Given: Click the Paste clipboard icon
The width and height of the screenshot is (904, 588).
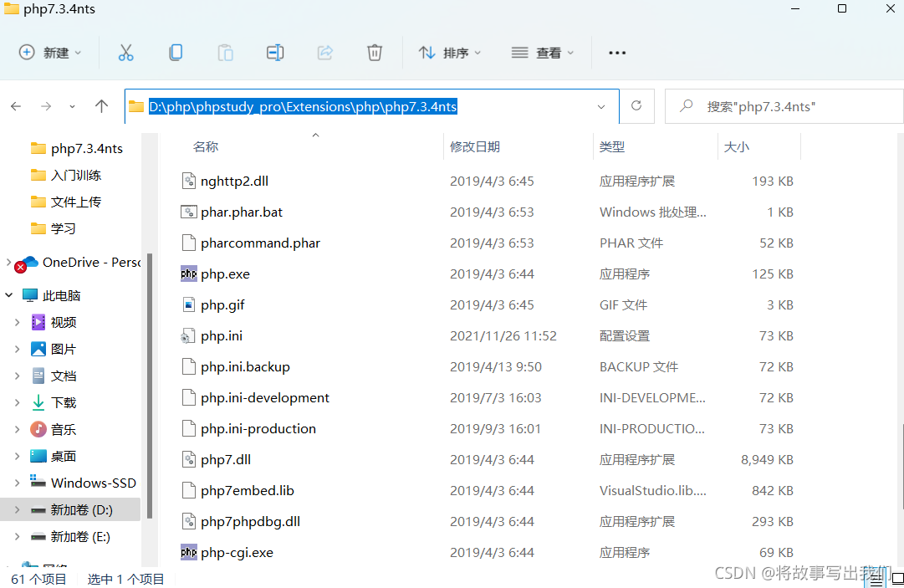Looking at the screenshot, I should tap(226, 53).
